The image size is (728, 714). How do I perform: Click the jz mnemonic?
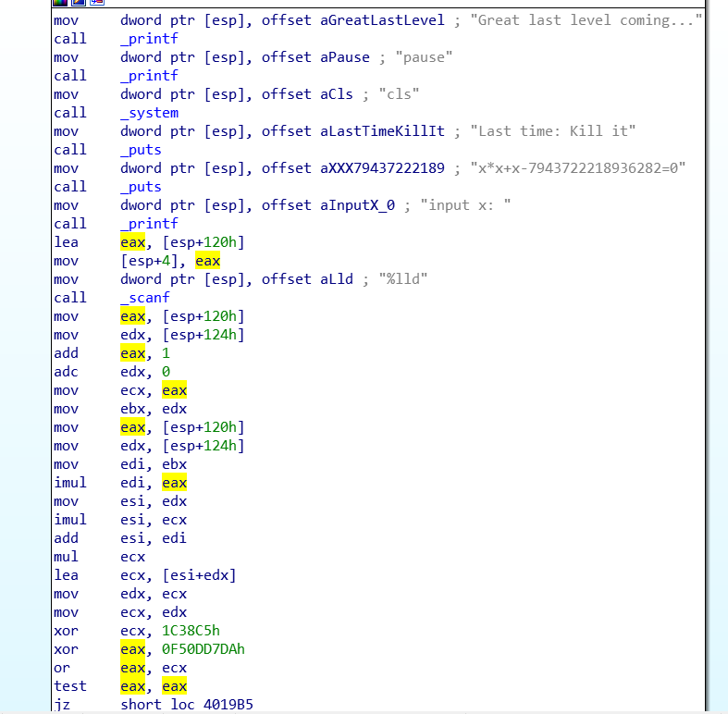click(x=62, y=705)
